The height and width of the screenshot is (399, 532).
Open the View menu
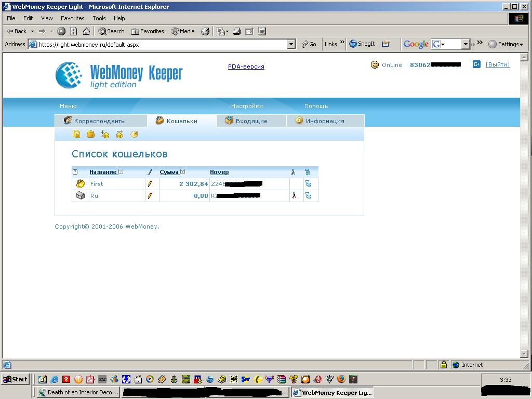(x=47, y=18)
